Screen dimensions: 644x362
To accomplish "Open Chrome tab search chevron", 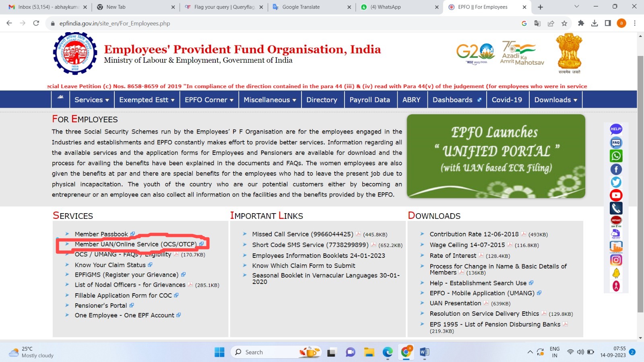I will point(576,7).
